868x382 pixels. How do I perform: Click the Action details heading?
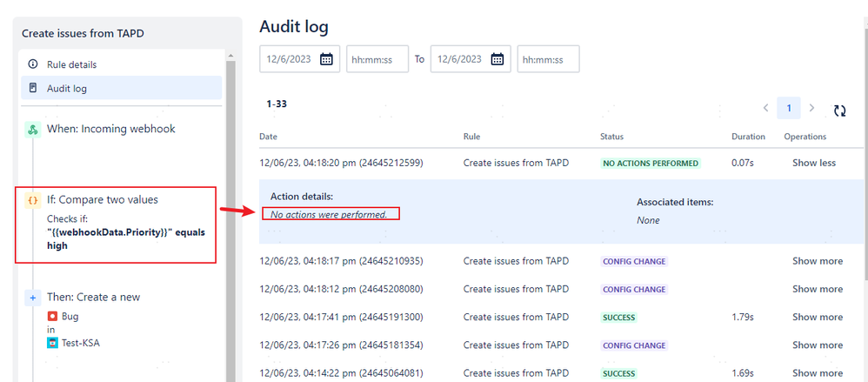coord(302,196)
